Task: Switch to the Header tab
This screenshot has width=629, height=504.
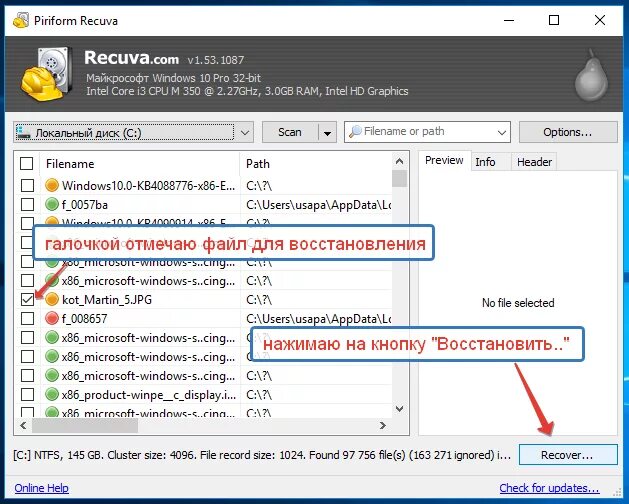Action: coord(534,162)
